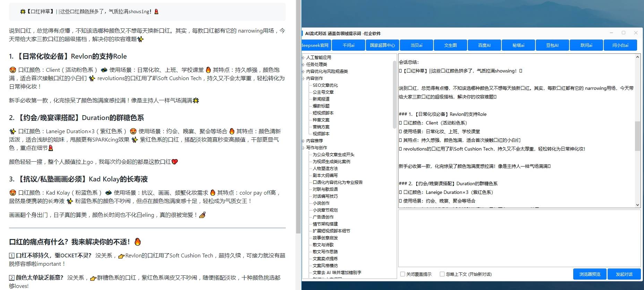Minimize the AI流式对话 window
This screenshot has height=290, width=644.
tap(611, 33)
